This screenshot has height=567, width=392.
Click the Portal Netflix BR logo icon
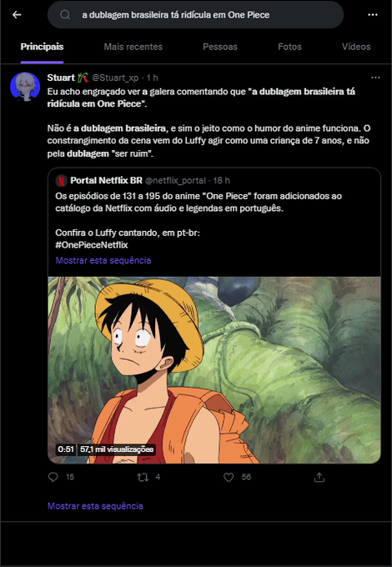point(61,180)
